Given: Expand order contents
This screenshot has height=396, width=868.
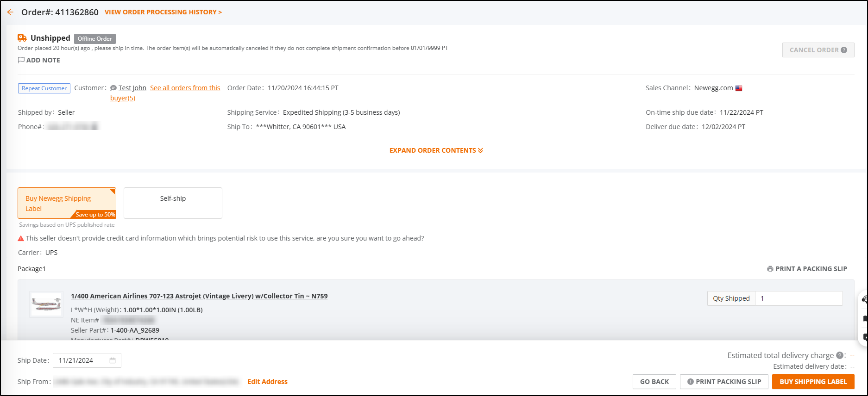Looking at the screenshot, I should click(x=436, y=150).
